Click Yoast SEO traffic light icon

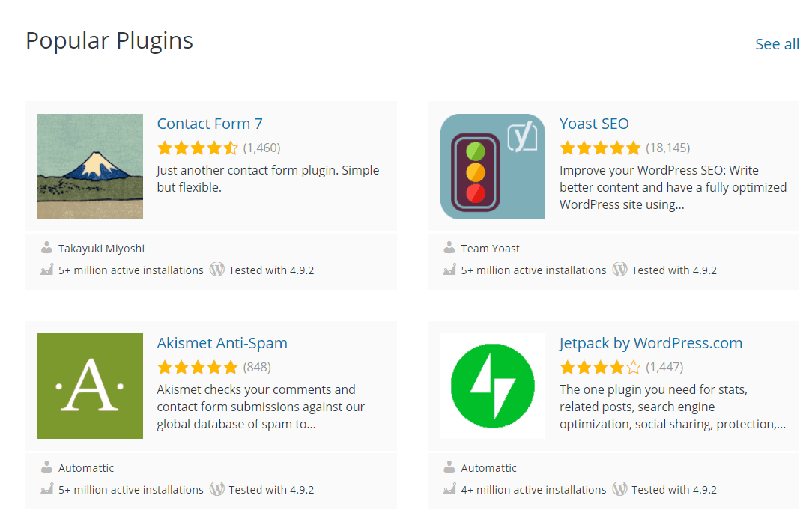tap(492, 167)
